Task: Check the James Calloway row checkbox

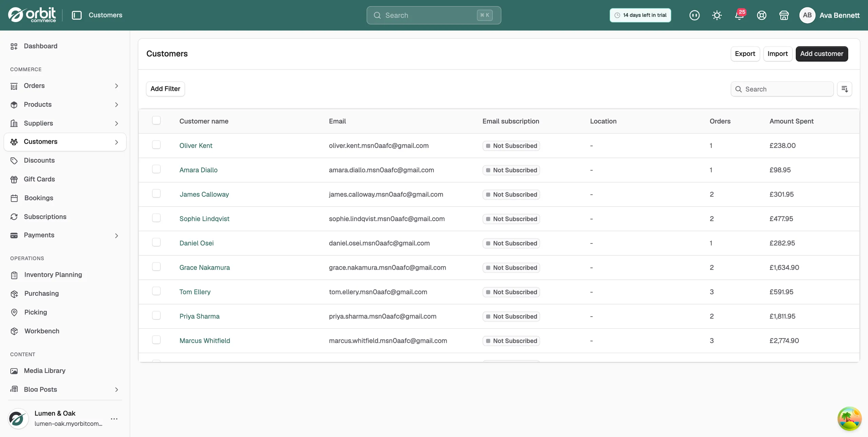Action: 156,193
